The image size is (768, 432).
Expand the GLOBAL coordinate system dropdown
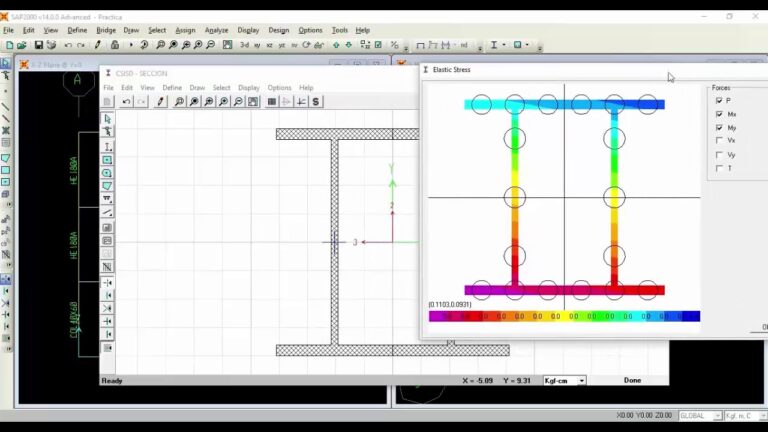(x=700, y=416)
